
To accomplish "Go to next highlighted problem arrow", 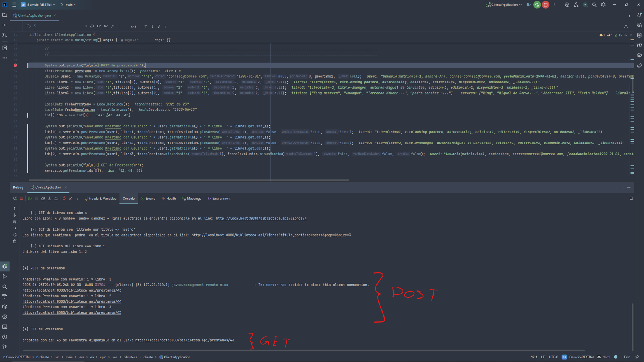I will (x=631, y=35).
